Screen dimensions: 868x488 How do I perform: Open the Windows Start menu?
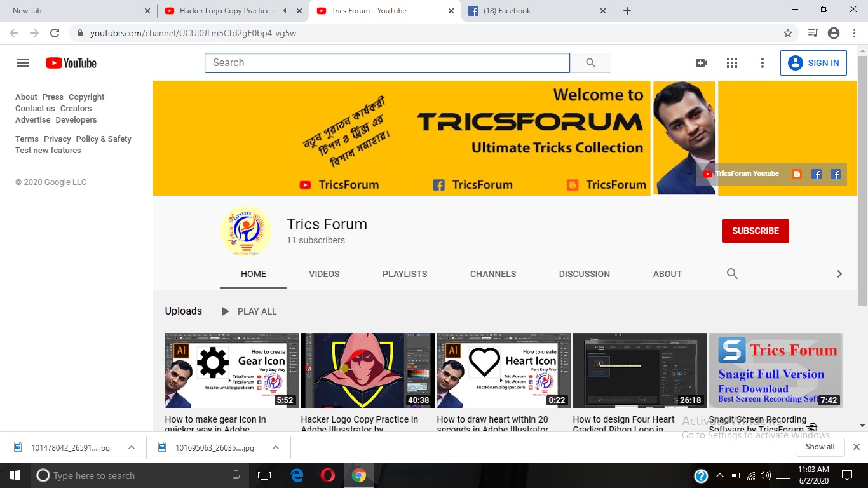pyautogui.click(x=15, y=475)
